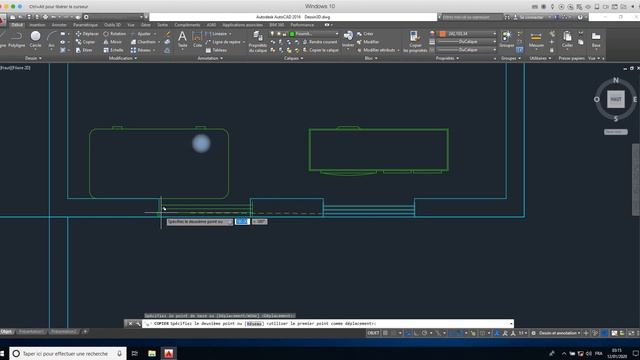Image resolution: width=640 pixels, height=360 pixels.
Task: Click the Coller (paste) tool
Action: tap(567, 40)
